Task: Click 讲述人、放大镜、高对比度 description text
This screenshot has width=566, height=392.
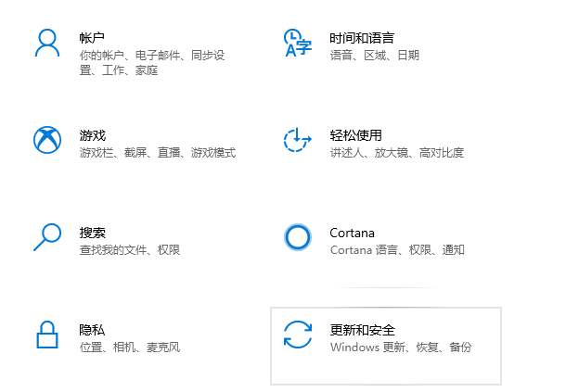Action: coord(397,153)
